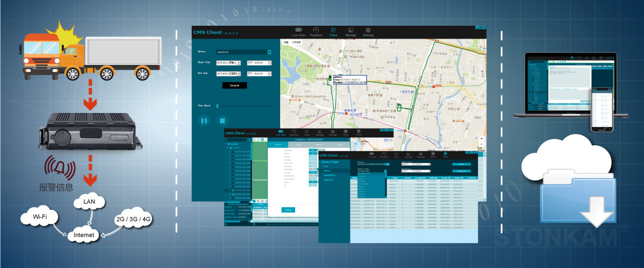
Task: Click the Query icon in front window toolbar
Action: 445,156
